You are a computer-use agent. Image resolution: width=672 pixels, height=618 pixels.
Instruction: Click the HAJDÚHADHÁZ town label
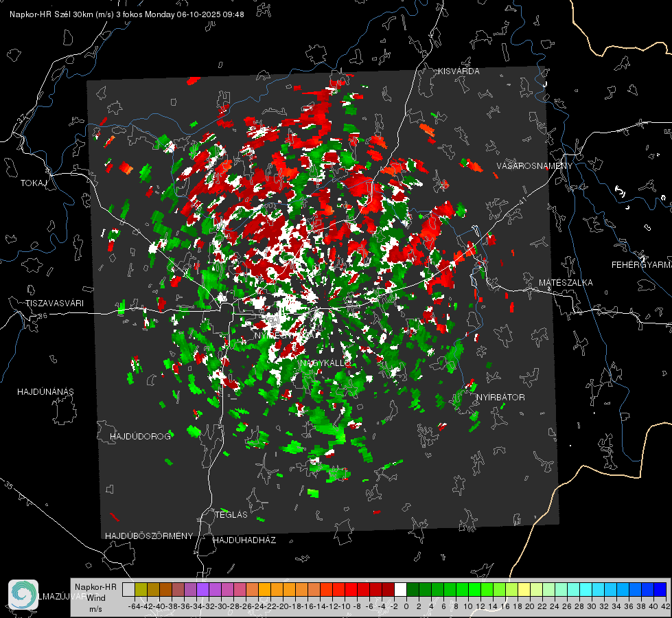pos(245,540)
